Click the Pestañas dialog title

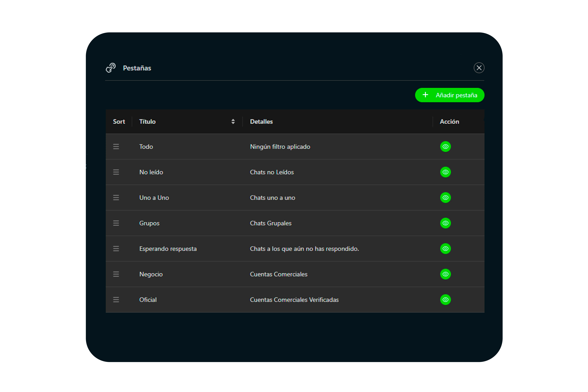click(x=137, y=68)
